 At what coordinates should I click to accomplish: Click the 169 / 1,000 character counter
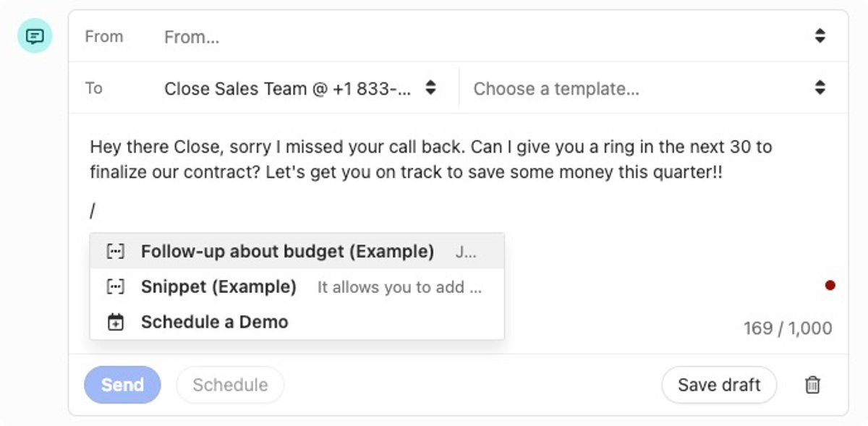(x=788, y=328)
